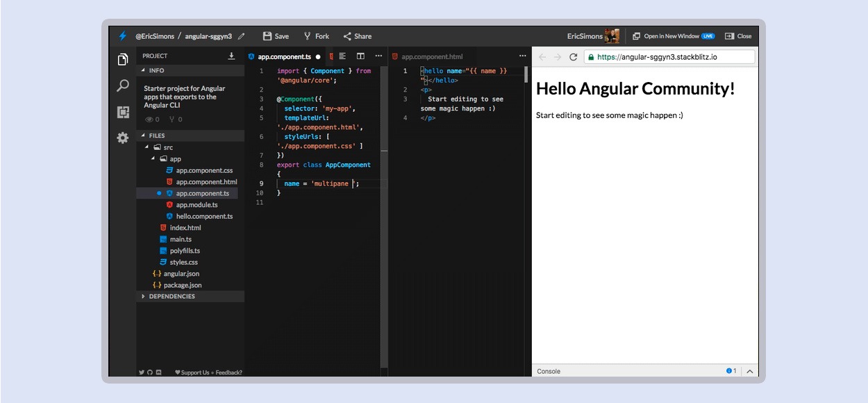This screenshot has width=868, height=403.
Task: Click the Feedback? link
Action: pyautogui.click(x=229, y=372)
